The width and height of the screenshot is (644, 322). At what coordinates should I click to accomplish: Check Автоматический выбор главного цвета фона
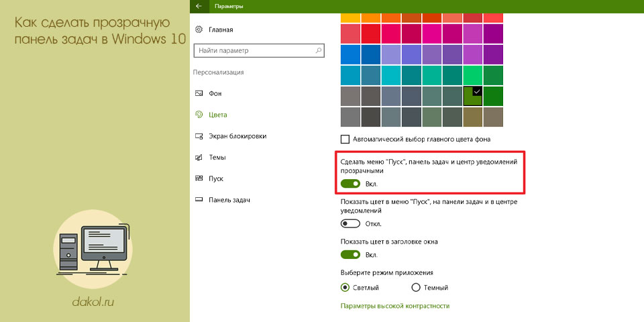pos(345,140)
